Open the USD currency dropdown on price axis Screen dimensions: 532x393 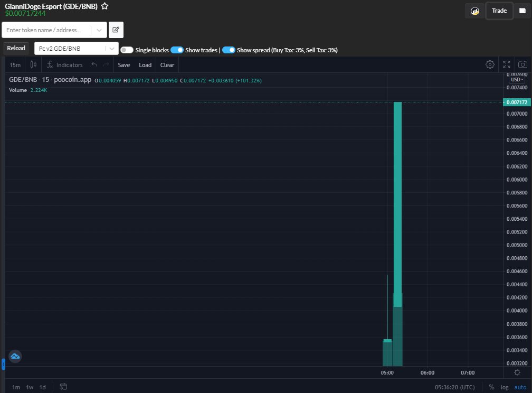(x=517, y=79)
